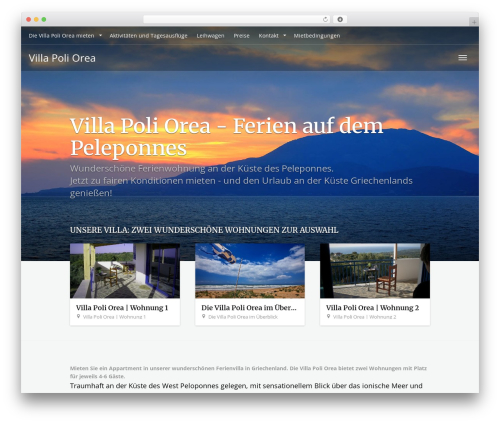Click the browser window's red close button

29,20
